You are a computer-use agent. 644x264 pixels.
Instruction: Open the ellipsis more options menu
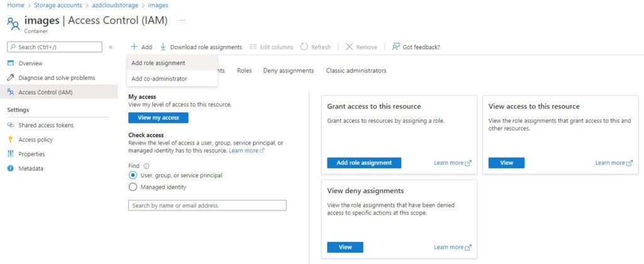point(182,20)
